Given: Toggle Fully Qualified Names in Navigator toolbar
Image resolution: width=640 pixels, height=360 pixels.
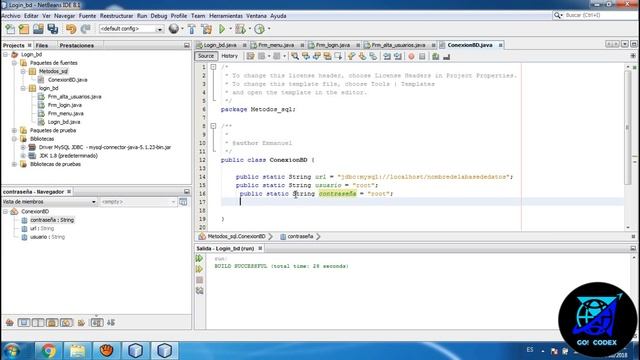Looking at the screenshot, I should (81, 322).
